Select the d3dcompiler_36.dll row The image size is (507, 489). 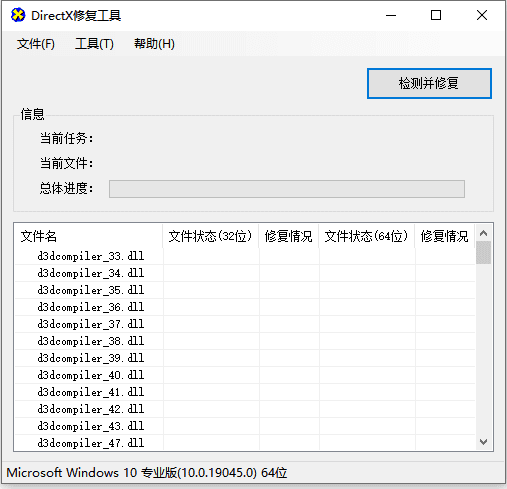pos(245,307)
